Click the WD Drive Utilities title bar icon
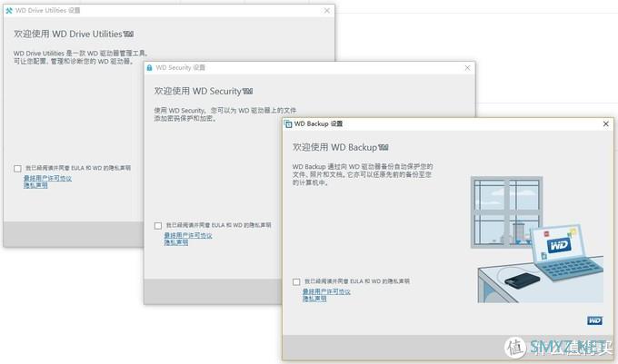Screen dimensions: 618x364 pos(8,9)
